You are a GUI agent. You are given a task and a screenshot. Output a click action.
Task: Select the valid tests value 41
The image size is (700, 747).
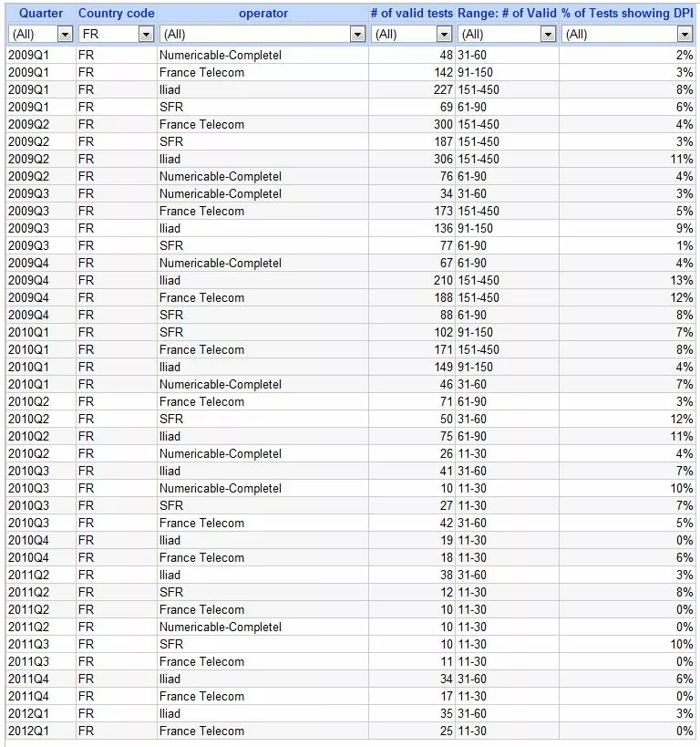tap(447, 471)
